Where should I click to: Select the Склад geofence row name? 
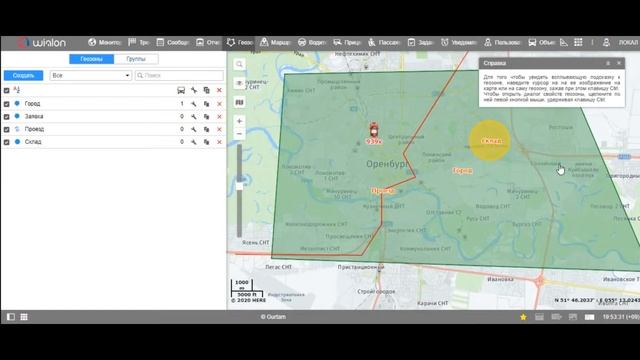[33, 142]
